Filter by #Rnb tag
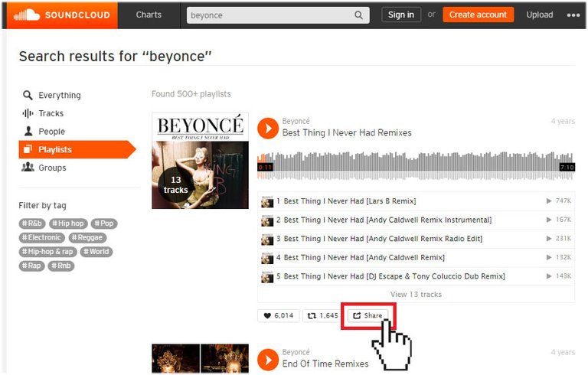 point(61,266)
